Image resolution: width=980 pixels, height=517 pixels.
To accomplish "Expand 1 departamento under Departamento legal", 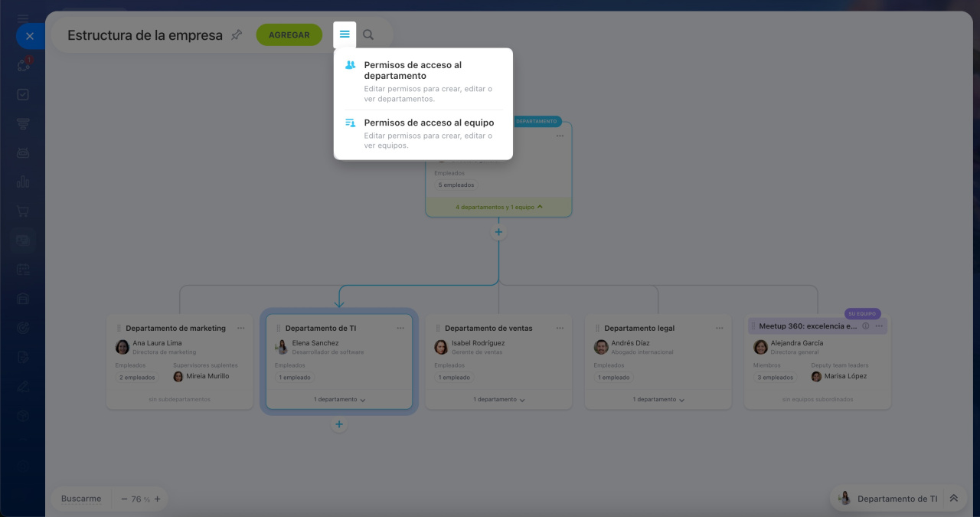I will click(658, 399).
